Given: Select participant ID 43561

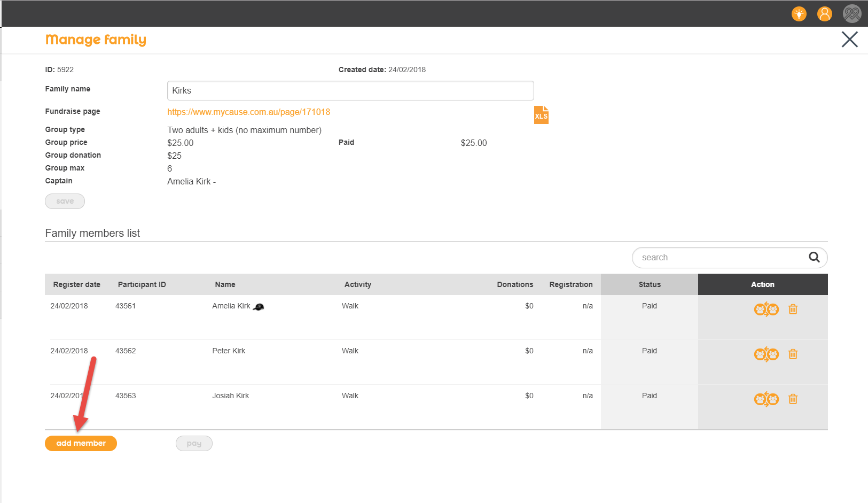Looking at the screenshot, I should 126,306.
